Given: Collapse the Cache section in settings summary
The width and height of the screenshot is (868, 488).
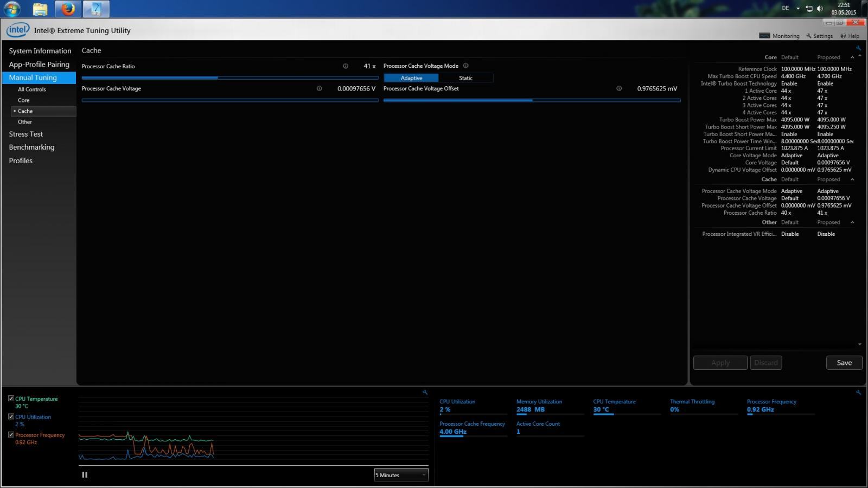Looking at the screenshot, I should (x=852, y=179).
